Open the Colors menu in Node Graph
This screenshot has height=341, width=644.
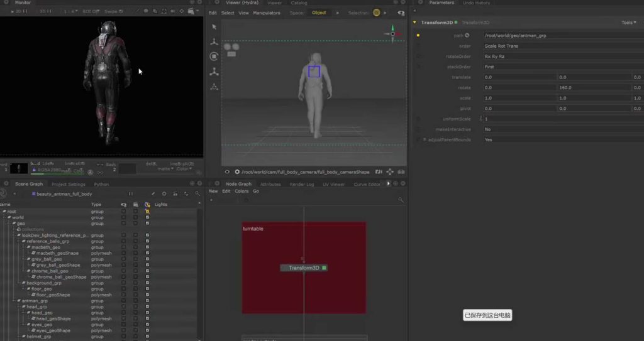[241, 191]
